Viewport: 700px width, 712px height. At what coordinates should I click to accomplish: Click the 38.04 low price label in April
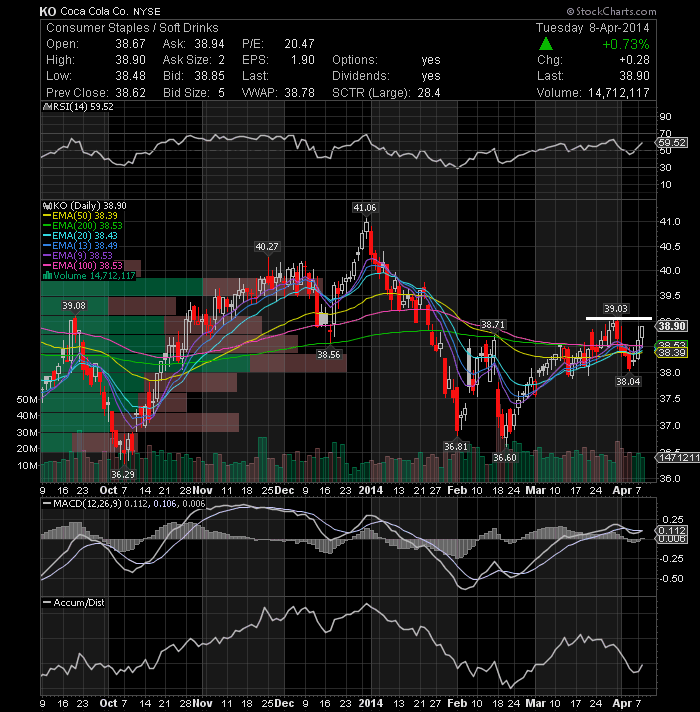[x=628, y=381]
